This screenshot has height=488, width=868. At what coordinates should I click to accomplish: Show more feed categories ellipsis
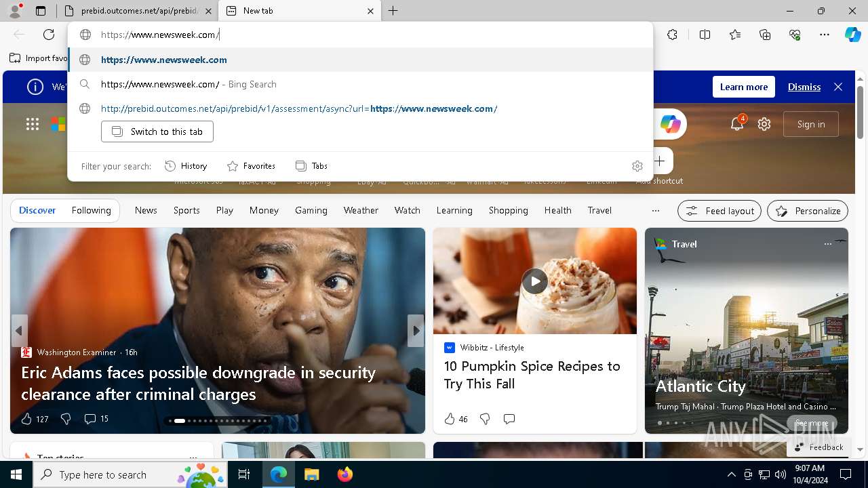click(655, 211)
